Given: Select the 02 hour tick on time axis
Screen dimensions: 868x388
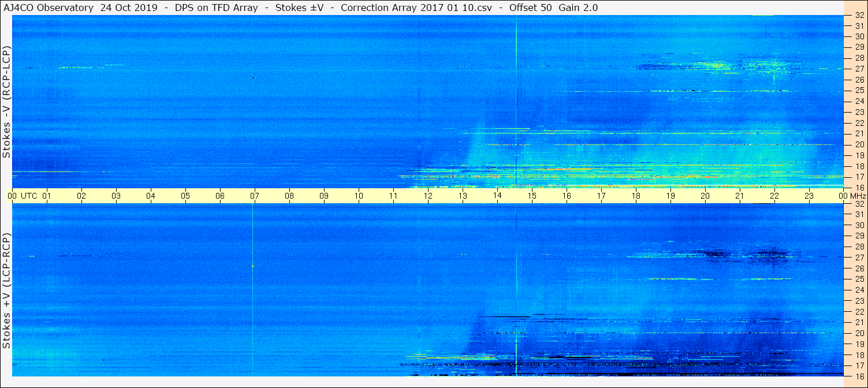Looking at the screenshot, I should 81,196.
